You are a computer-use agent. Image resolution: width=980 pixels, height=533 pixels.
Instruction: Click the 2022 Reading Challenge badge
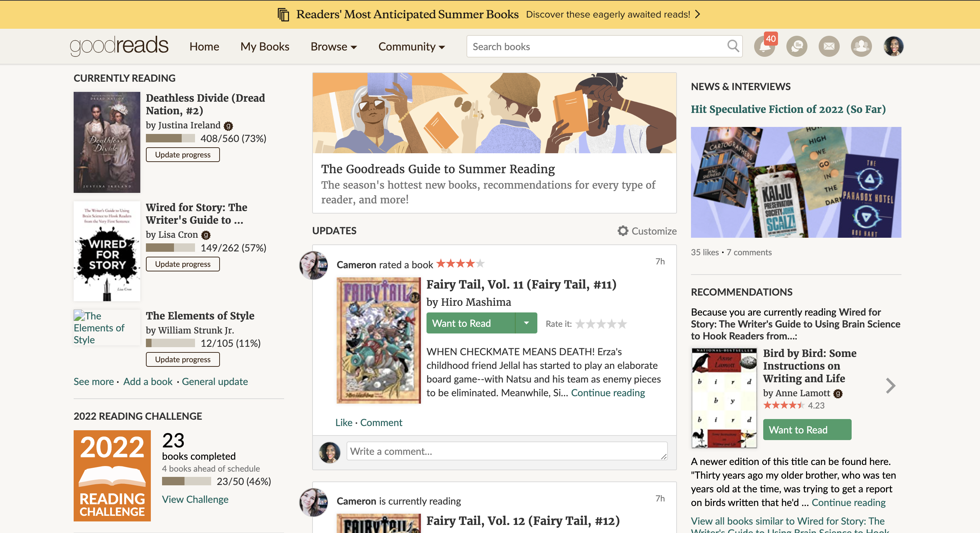coord(112,475)
